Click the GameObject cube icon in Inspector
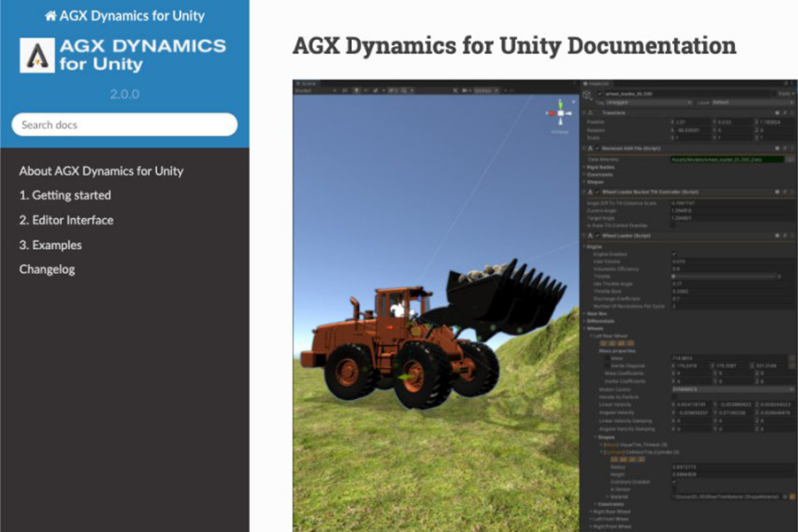Screen dimensions: 798x532 [587, 95]
